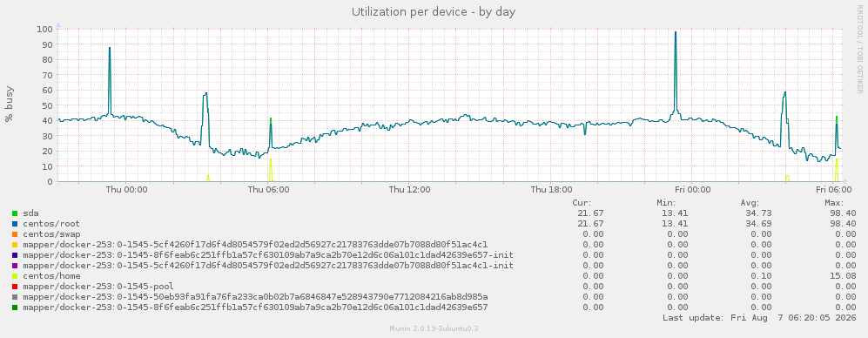Click the red docker-253:0-1545-pool legend swatch
The image size is (868, 338).
[x=15, y=287]
